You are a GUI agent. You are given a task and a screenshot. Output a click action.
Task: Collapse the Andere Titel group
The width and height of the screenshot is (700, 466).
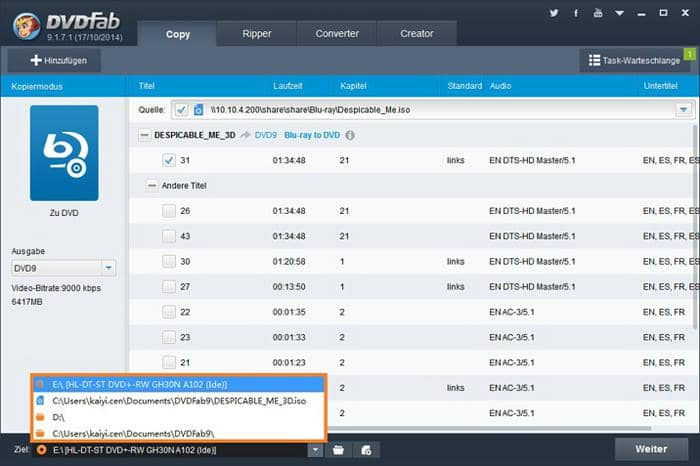point(152,185)
